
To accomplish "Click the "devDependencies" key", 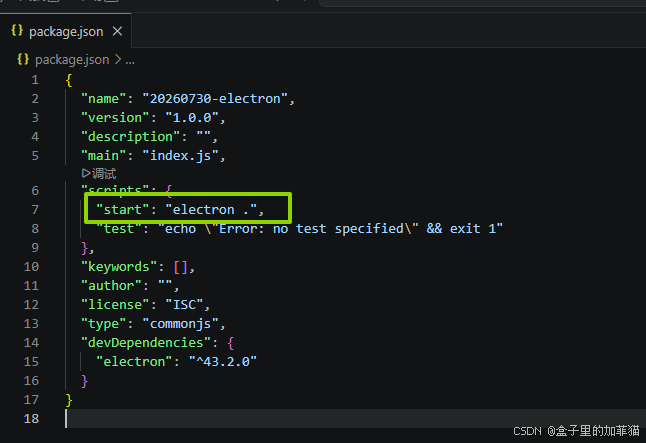I will pos(145,342).
